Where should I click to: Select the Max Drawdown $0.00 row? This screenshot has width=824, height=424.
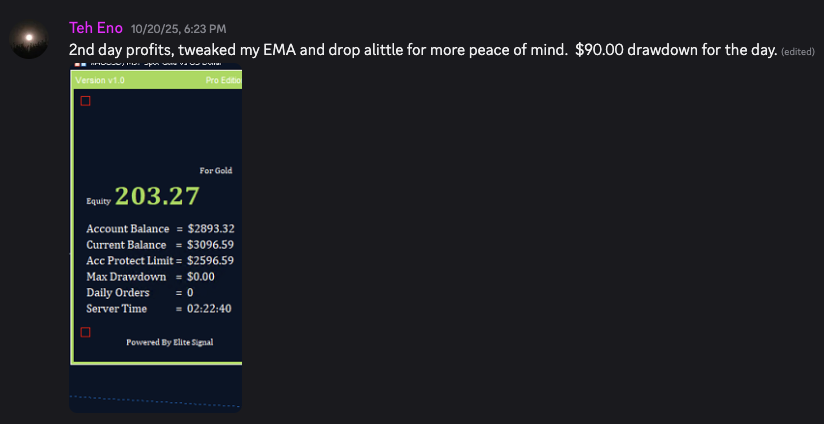coord(151,277)
